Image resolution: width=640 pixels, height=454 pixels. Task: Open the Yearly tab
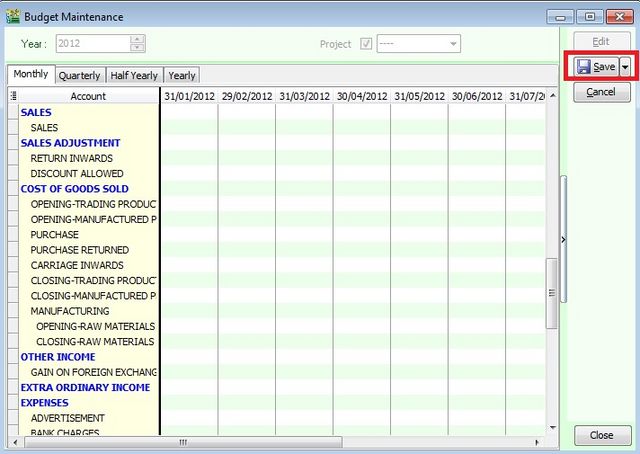(182, 75)
